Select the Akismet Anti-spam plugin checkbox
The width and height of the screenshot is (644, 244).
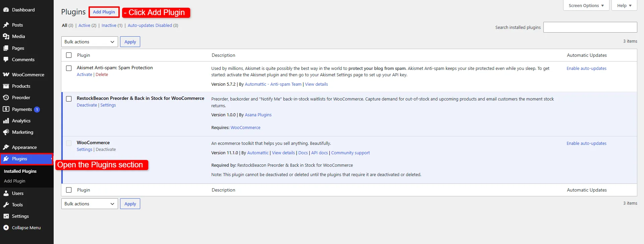pos(69,68)
